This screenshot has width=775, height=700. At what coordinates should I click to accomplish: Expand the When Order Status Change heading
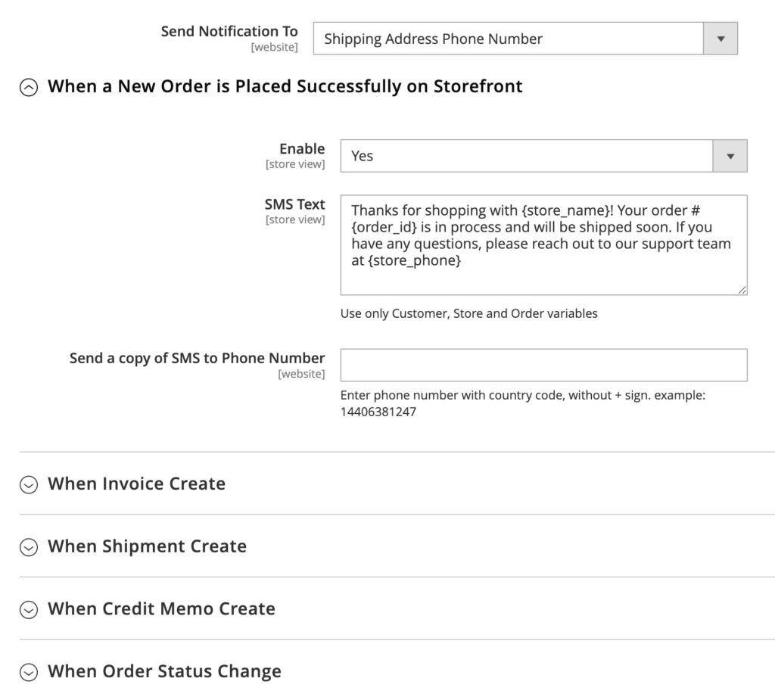click(164, 671)
